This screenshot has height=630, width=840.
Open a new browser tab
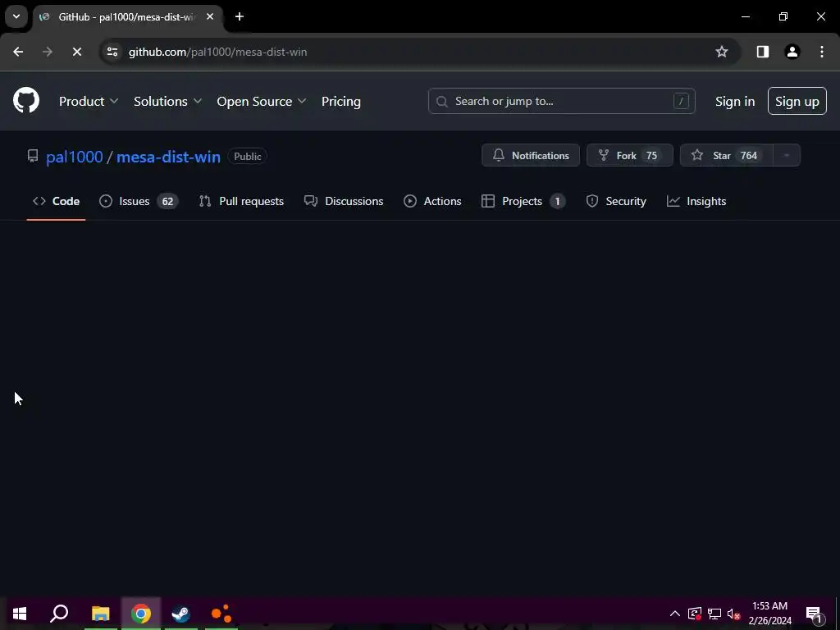[240, 16]
